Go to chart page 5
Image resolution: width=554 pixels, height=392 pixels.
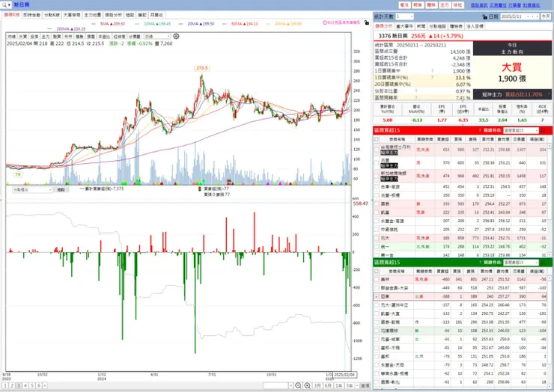pyautogui.click(x=31, y=386)
